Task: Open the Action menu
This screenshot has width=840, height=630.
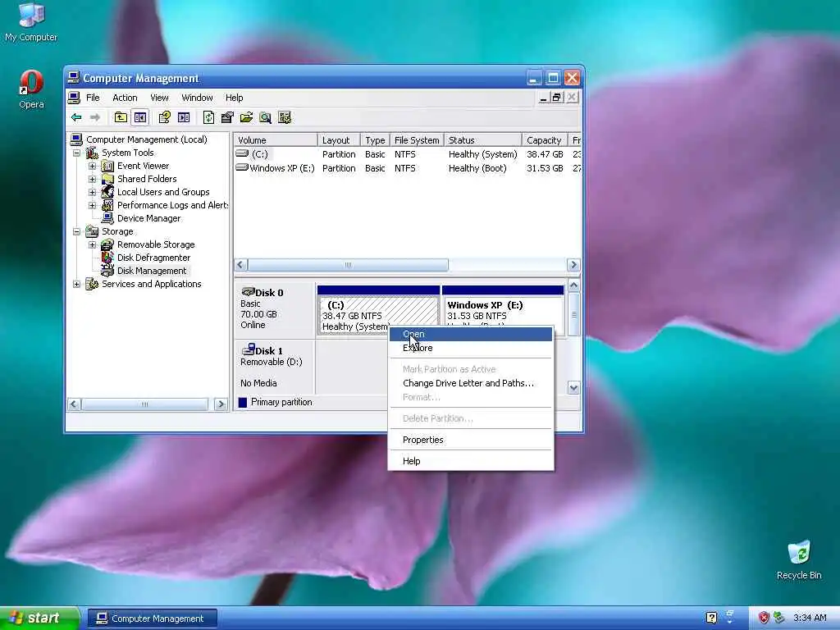Action: tap(125, 98)
